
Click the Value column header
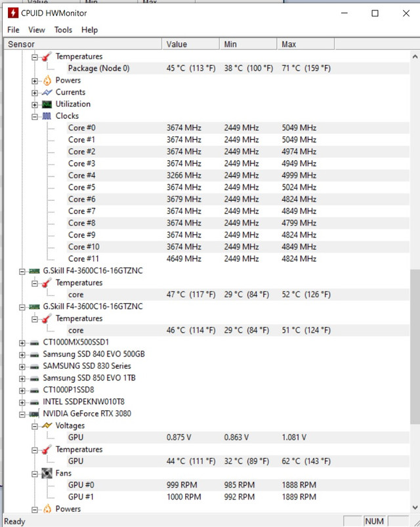point(190,44)
